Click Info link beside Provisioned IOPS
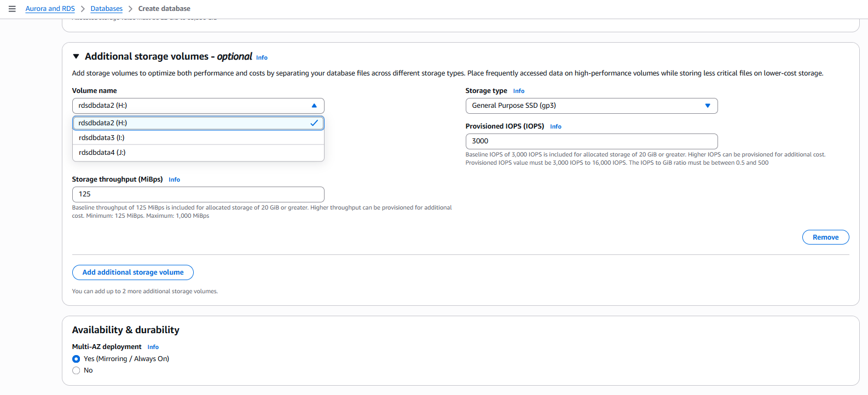Screen dimensions: 868x395 coord(555,127)
